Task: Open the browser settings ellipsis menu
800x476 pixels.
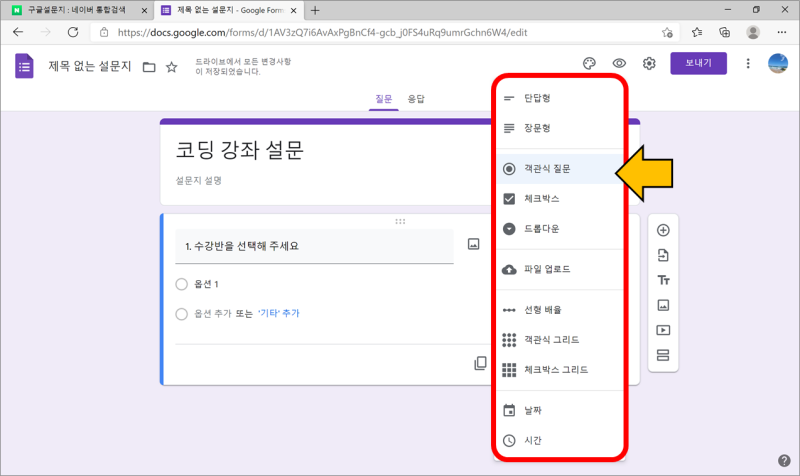Action: [x=782, y=32]
